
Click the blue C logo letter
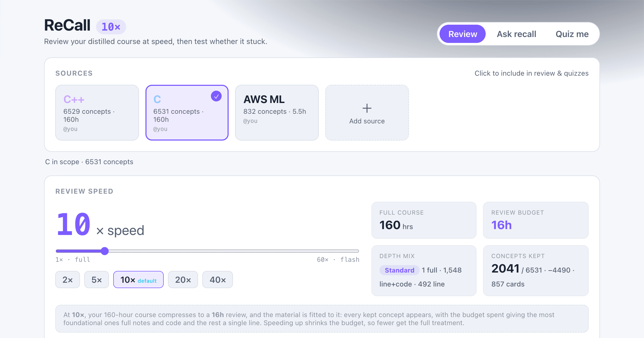point(157,100)
